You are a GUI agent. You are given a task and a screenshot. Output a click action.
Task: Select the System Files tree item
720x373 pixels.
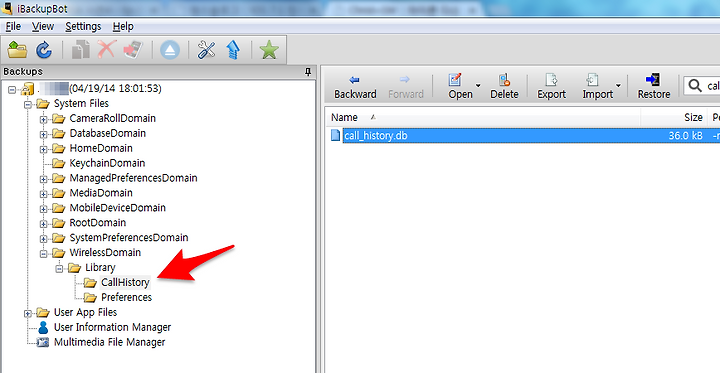(81, 103)
